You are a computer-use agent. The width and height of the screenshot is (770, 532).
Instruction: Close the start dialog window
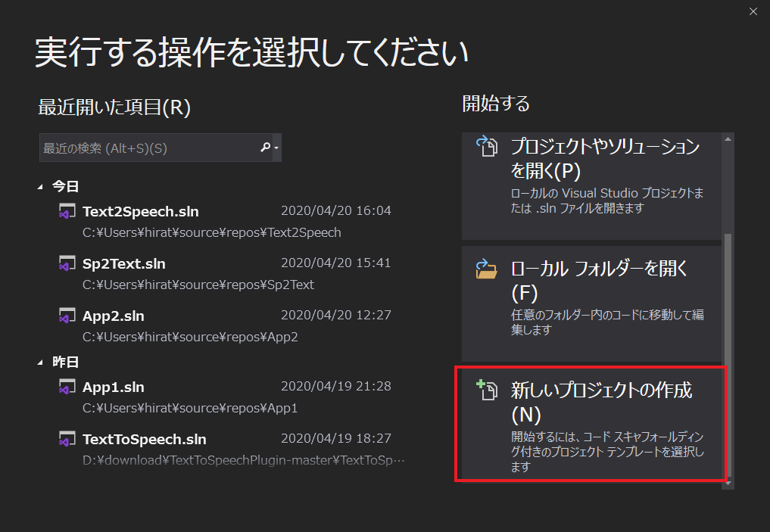753,11
